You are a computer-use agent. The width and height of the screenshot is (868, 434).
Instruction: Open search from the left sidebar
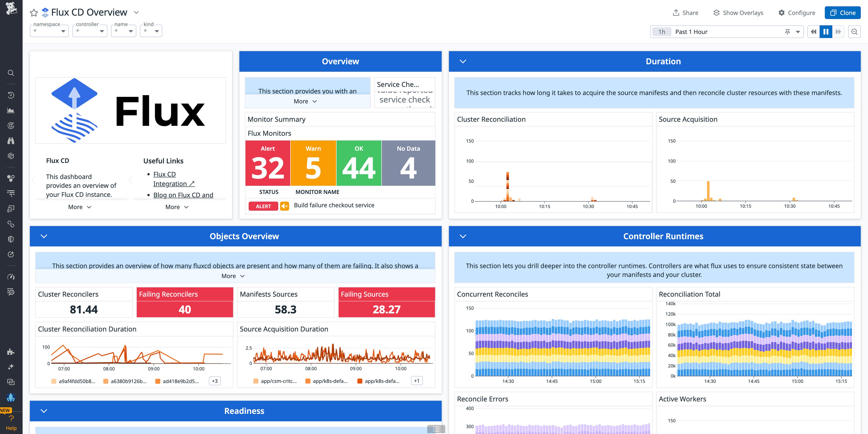click(x=11, y=73)
